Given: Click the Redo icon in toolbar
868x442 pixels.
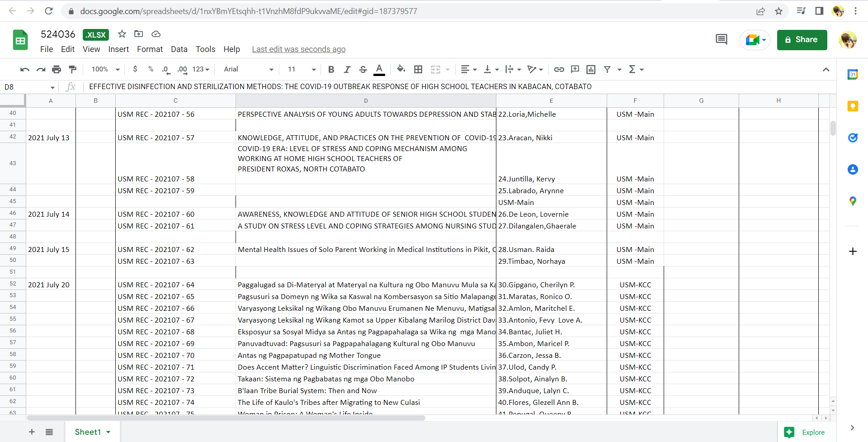Looking at the screenshot, I should point(41,69).
